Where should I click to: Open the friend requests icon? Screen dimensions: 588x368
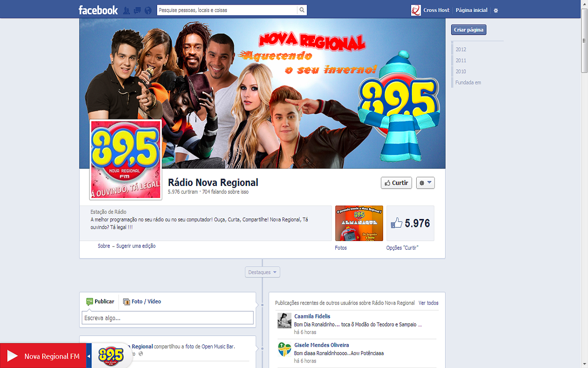(126, 10)
